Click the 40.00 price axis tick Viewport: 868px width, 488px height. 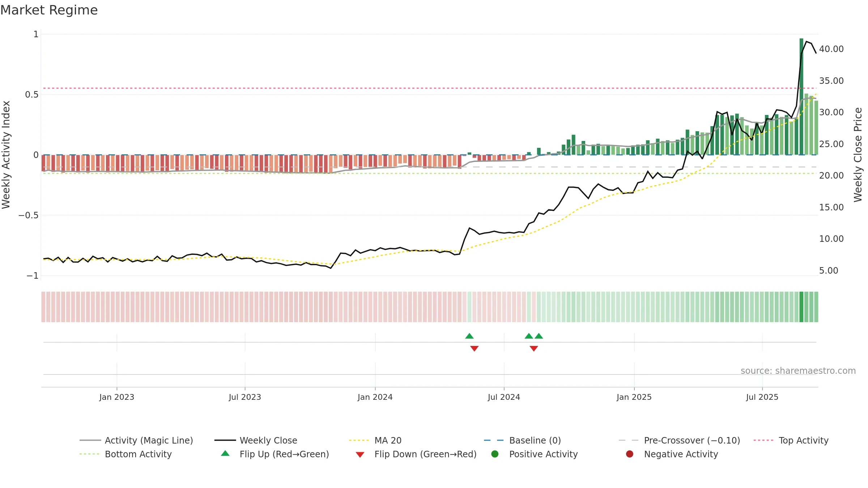(x=831, y=49)
